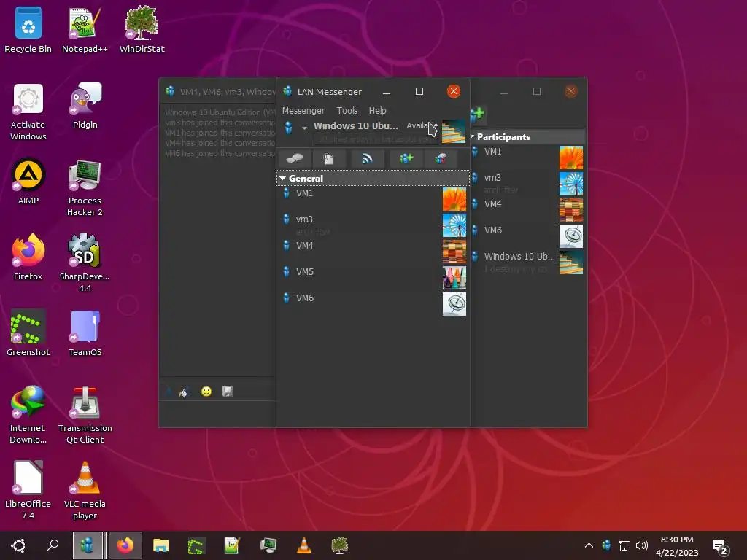Collapse the General contacts group
The height and width of the screenshot is (560, 747).
pos(282,178)
